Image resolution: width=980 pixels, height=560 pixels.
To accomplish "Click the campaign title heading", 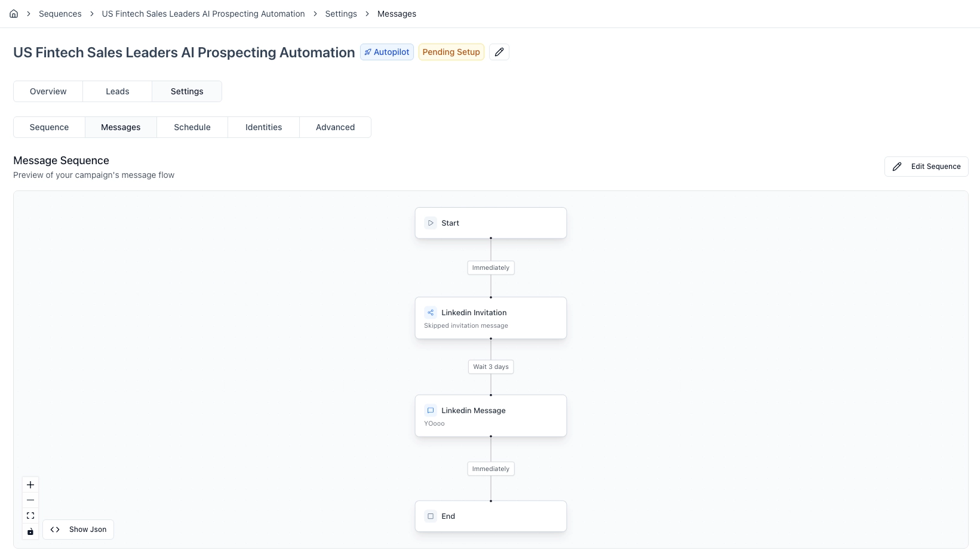I will coord(184,53).
